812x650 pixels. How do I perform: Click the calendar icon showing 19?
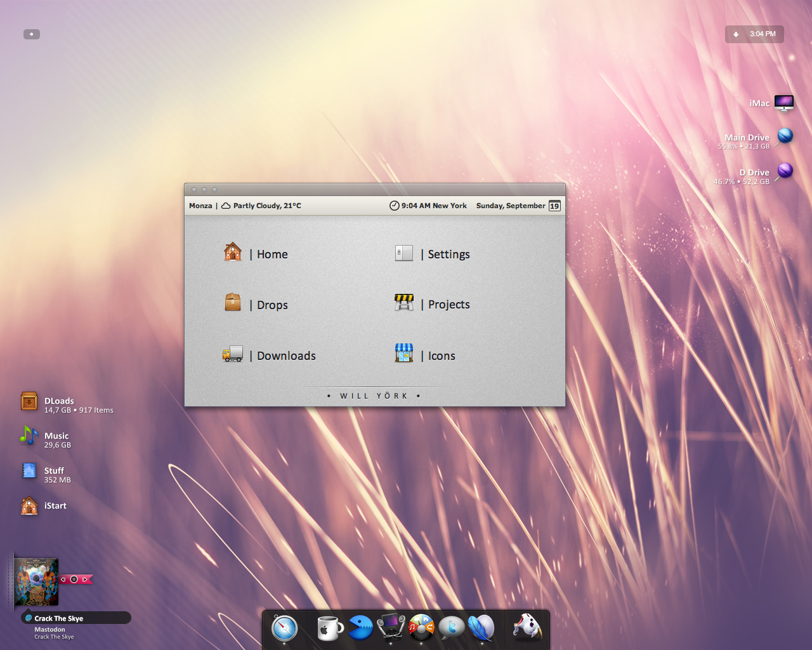click(x=554, y=206)
